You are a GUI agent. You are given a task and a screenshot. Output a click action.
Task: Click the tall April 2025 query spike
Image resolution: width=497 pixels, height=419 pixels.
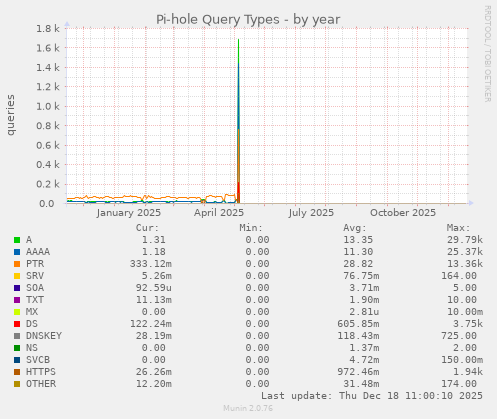point(238,121)
